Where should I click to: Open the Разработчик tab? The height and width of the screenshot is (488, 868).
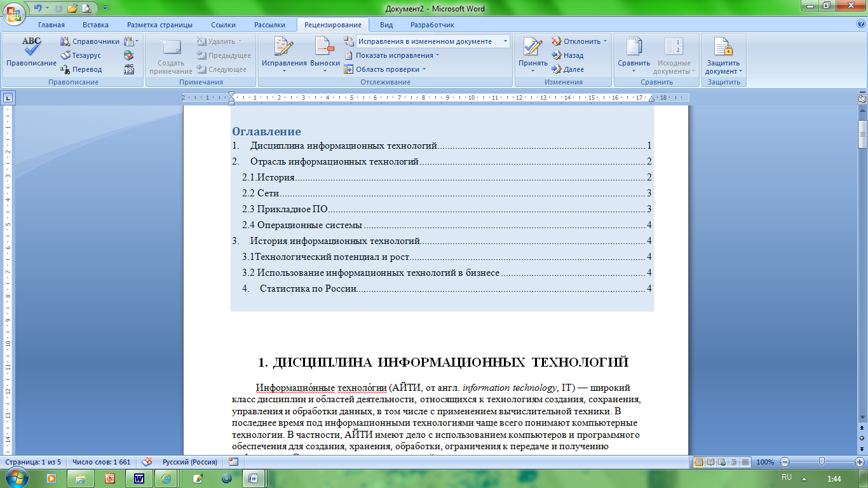point(432,25)
